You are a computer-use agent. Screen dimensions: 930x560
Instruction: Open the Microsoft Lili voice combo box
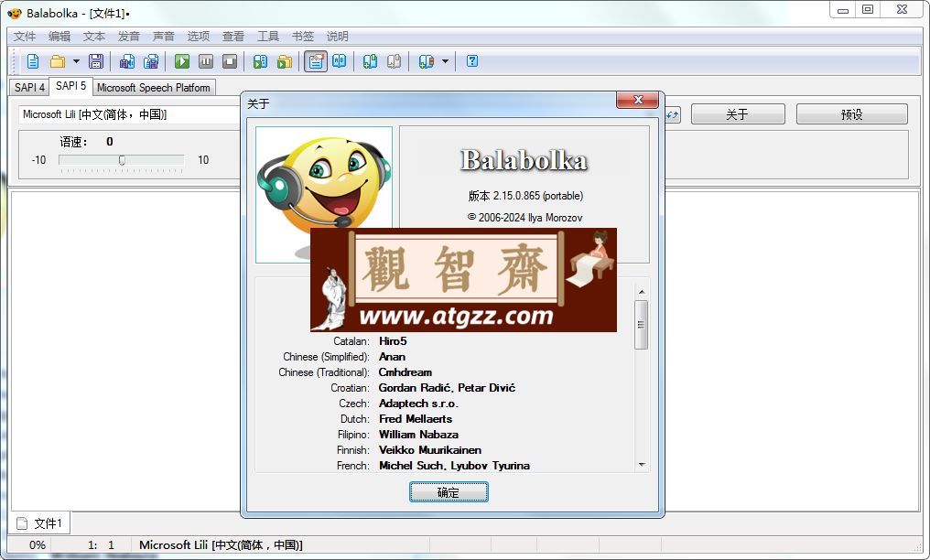pos(129,114)
